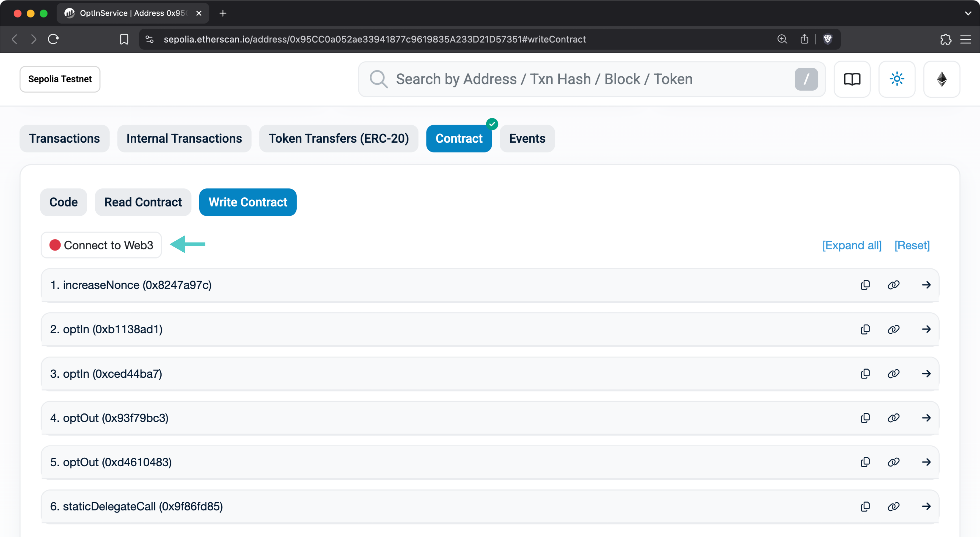Open a new browser tab
Image resolution: width=980 pixels, height=537 pixels.
223,13
